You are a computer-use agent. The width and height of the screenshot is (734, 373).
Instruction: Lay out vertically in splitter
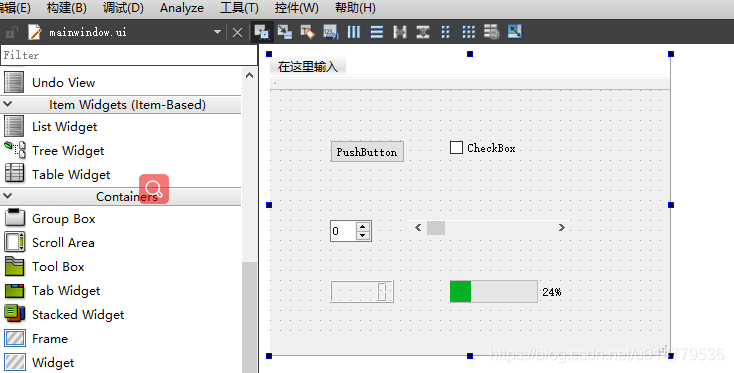pos(423,32)
